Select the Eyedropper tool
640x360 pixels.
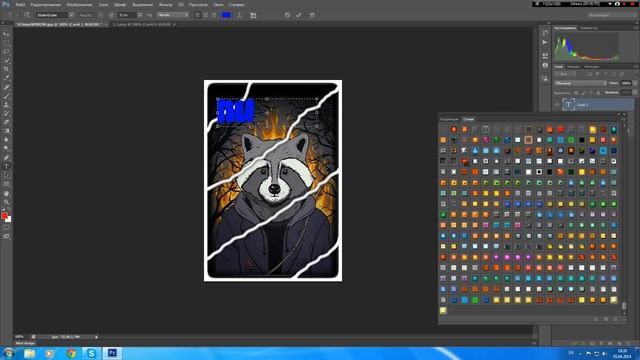pyautogui.click(x=6, y=78)
